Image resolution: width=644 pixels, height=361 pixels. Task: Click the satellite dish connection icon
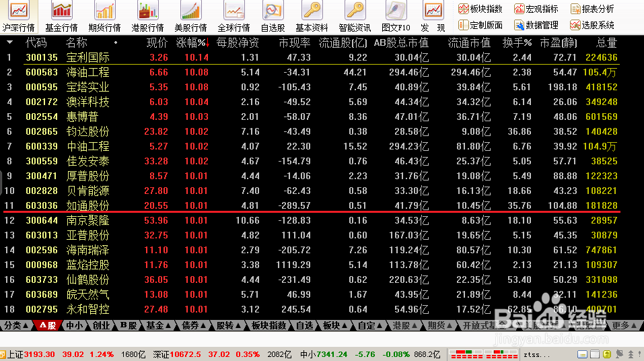click(619, 354)
